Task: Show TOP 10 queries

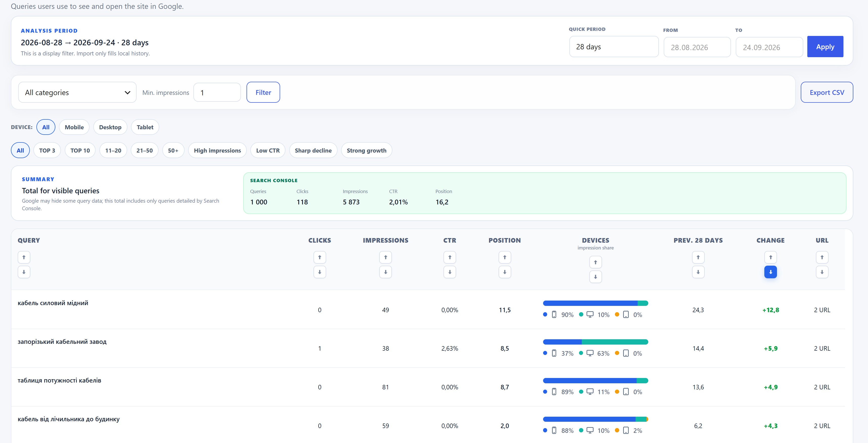Action: pos(80,150)
